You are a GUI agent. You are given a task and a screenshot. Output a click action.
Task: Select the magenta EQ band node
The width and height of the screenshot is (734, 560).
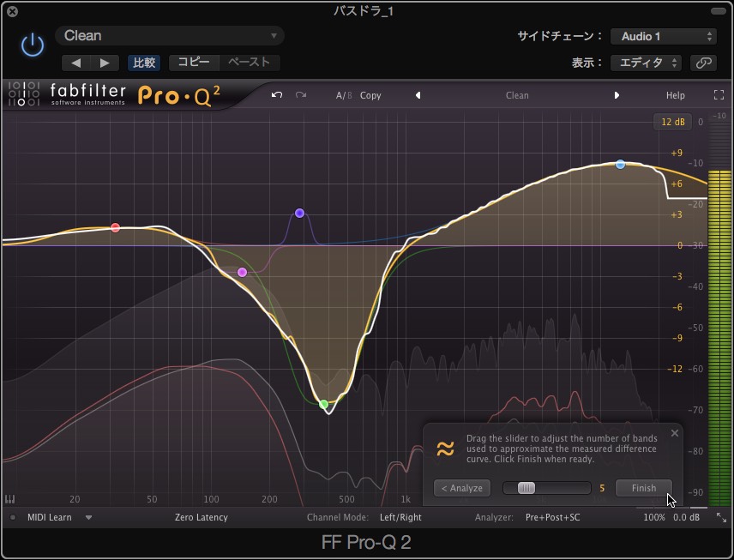pyautogui.click(x=242, y=272)
